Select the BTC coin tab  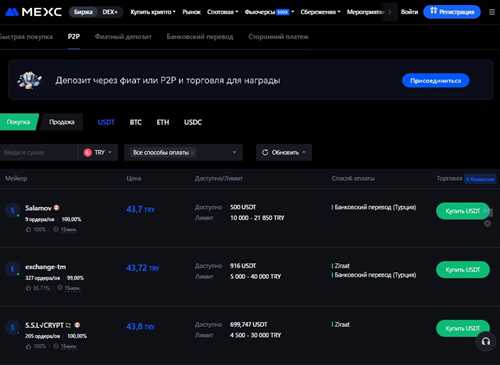[x=136, y=122]
